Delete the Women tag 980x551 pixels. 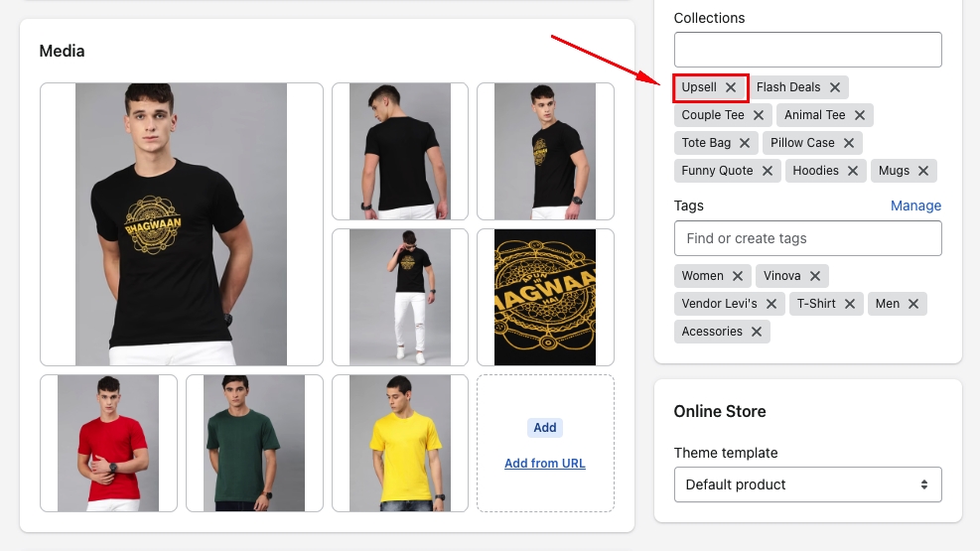pyautogui.click(x=738, y=276)
